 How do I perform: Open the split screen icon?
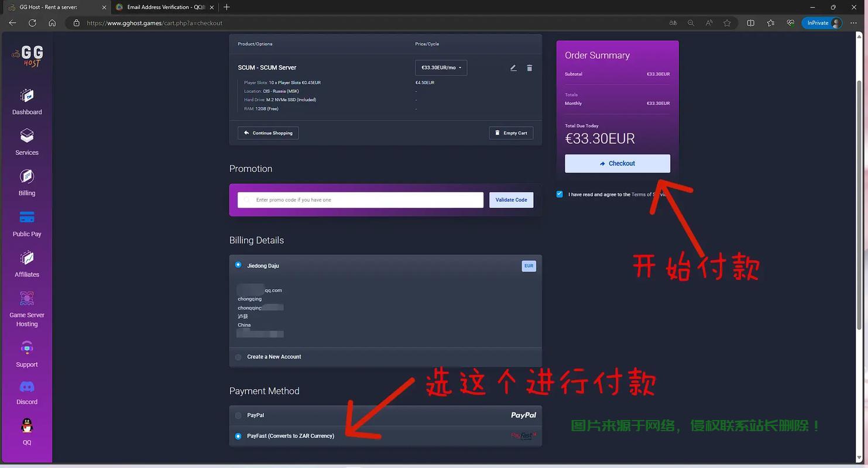point(751,23)
